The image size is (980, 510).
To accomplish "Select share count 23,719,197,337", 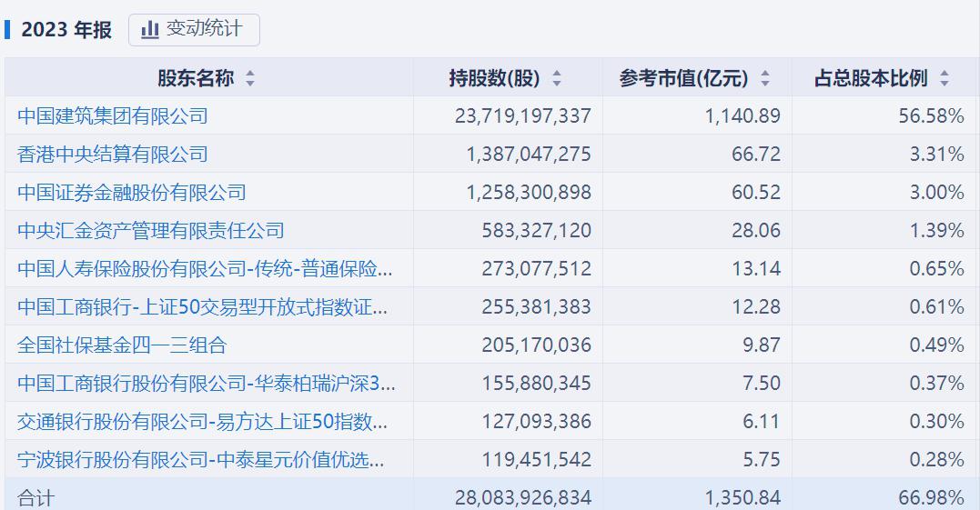I will pos(523,116).
